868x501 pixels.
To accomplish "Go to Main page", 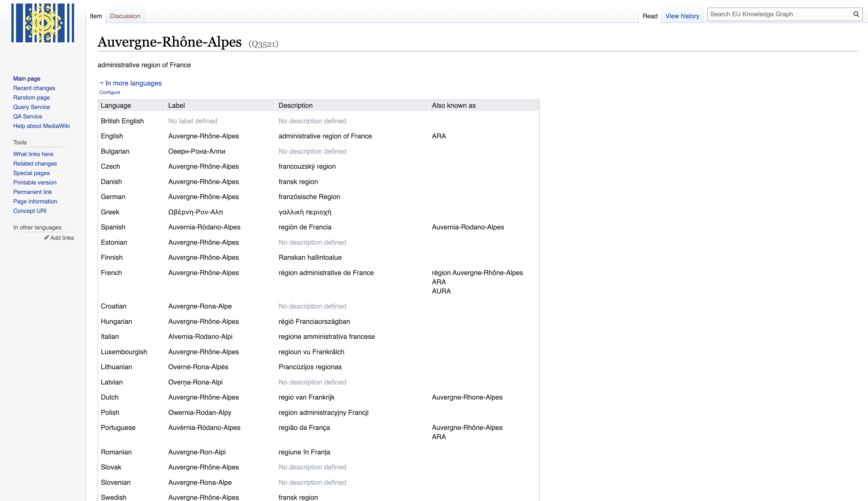I will [x=27, y=78].
